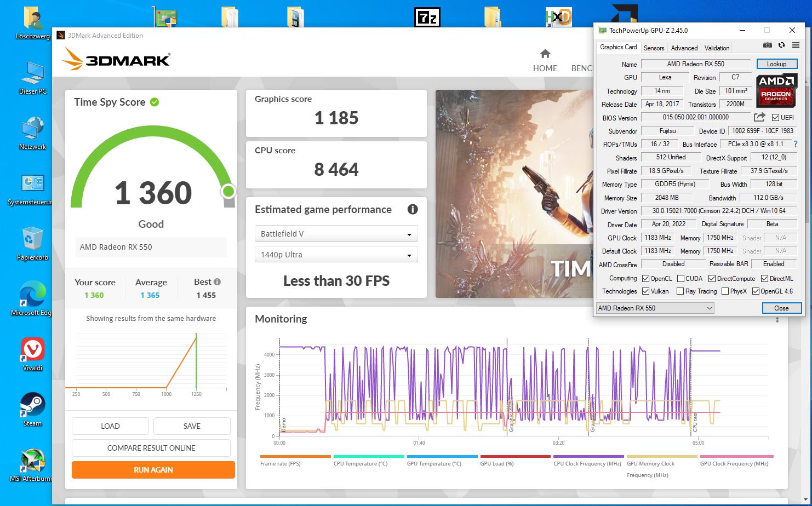
Task: Click the SAVE button
Action: [192, 426]
